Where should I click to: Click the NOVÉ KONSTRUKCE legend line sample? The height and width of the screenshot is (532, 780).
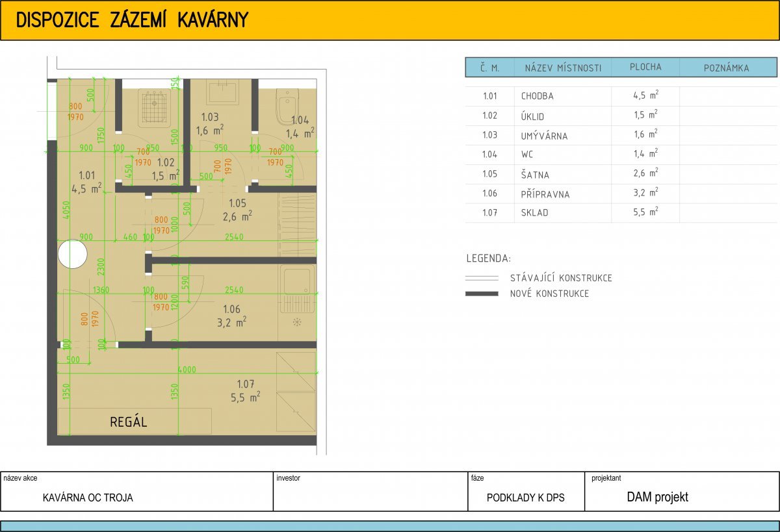[x=482, y=294]
